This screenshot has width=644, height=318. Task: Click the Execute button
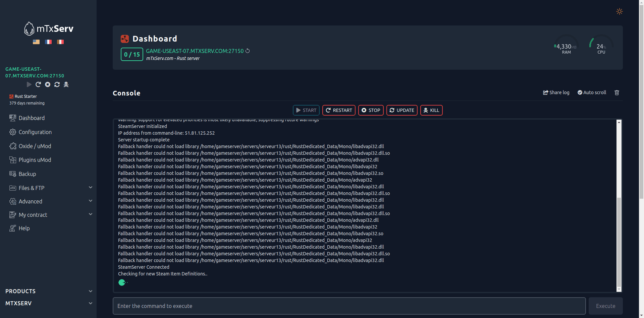tap(605, 306)
